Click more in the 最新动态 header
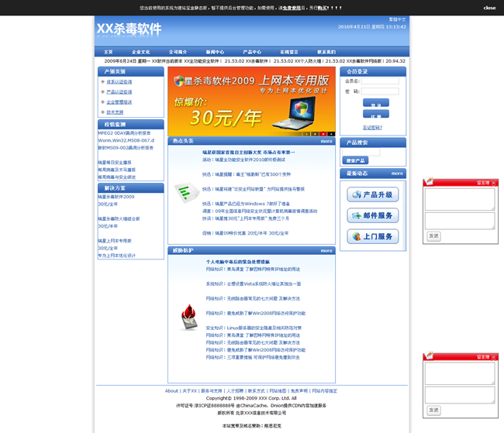The image size is (504, 433). 397,174
